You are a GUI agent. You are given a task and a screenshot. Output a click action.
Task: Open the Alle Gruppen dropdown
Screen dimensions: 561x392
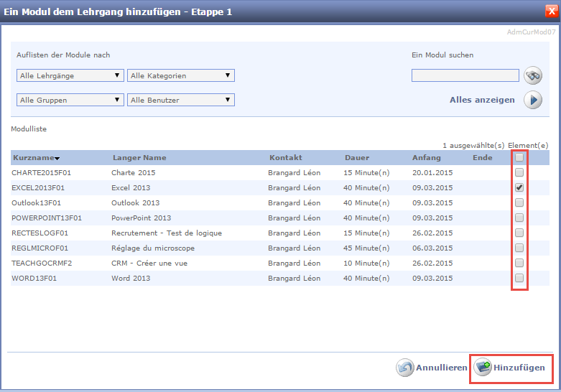[x=70, y=100]
